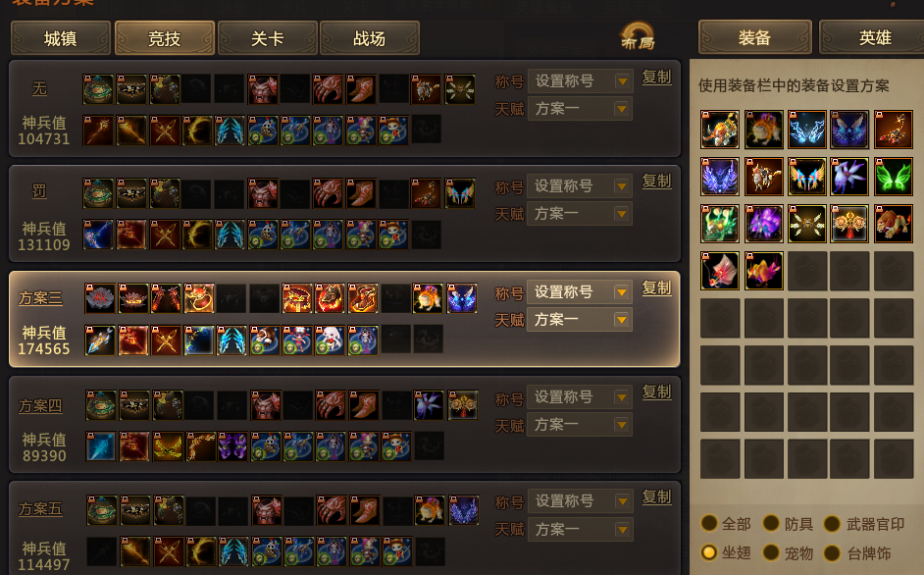Pick the glowing blue antler wings item

[806, 130]
